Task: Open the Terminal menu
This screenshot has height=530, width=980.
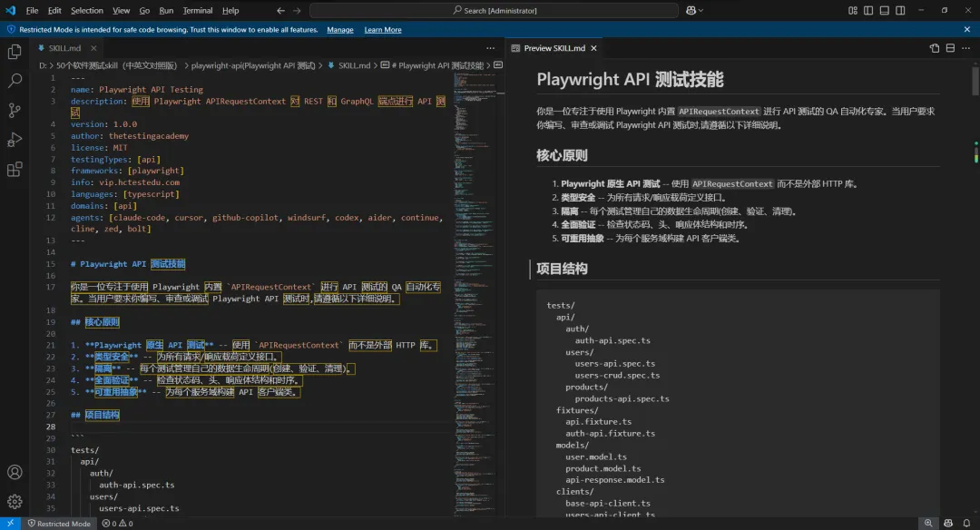Action: (x=198, y=11)
